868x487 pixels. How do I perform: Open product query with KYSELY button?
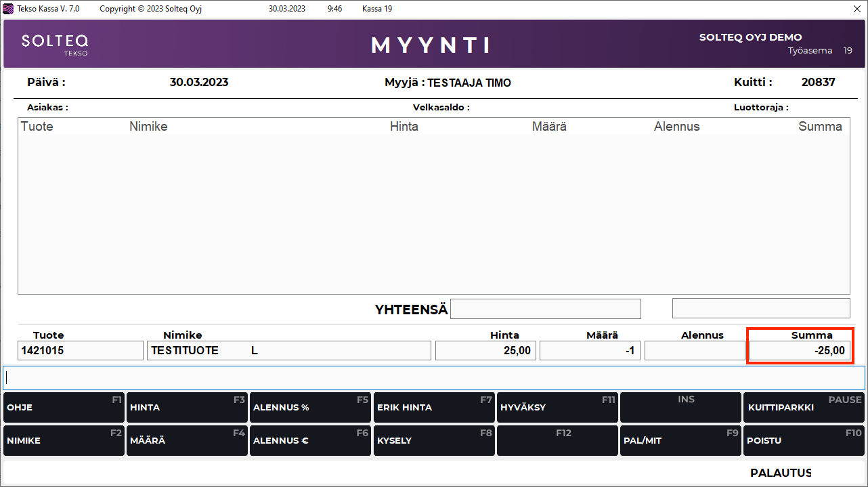433,441
